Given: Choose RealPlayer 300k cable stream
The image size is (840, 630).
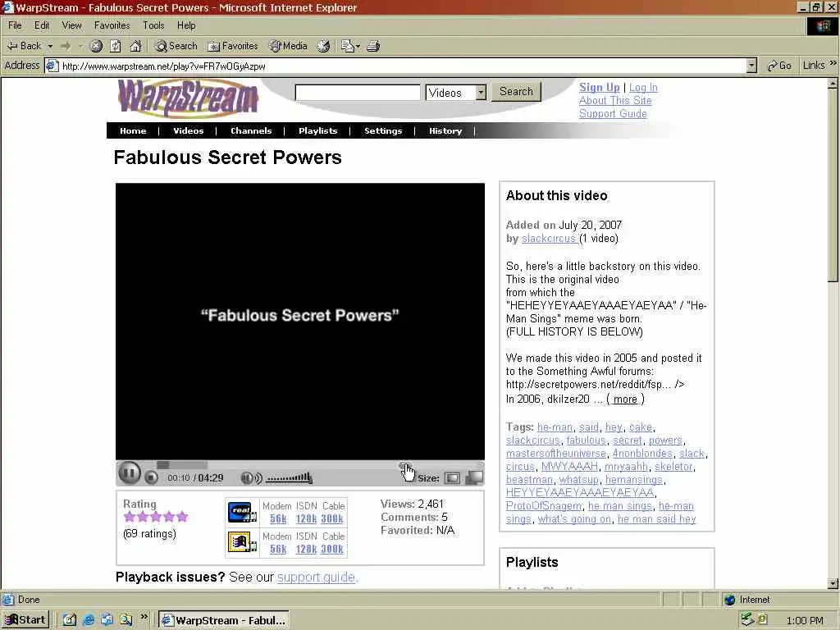Looking at the screenshot, I should click(x=332, y=518).
